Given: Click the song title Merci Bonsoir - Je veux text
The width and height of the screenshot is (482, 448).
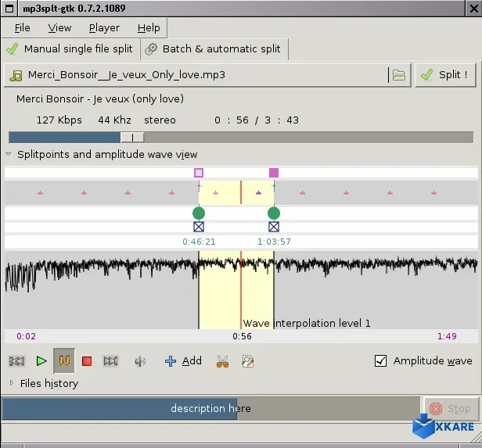Looking at the screenshot, I should click(x=100, y=99).
